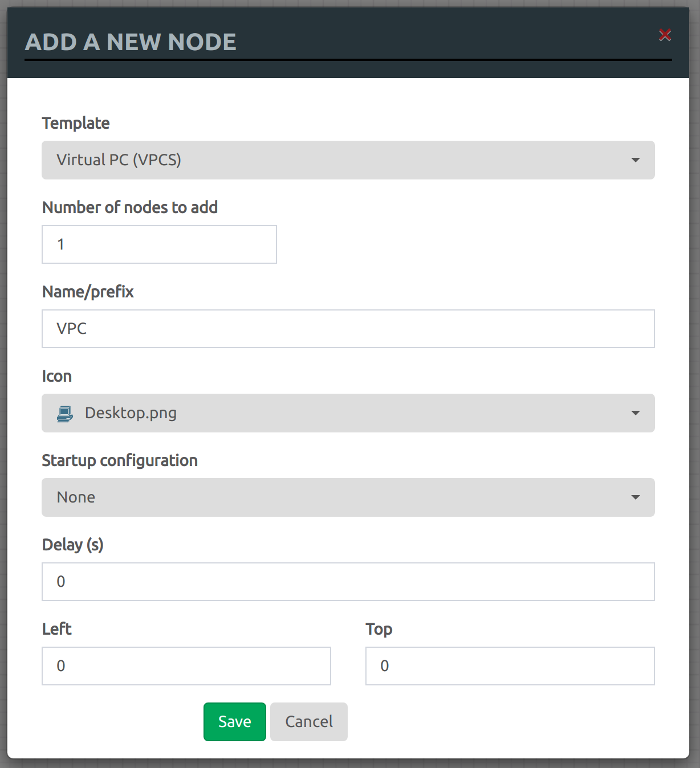Click the Top coordinate input
700x768 pixels.
[x=510, y=665]
